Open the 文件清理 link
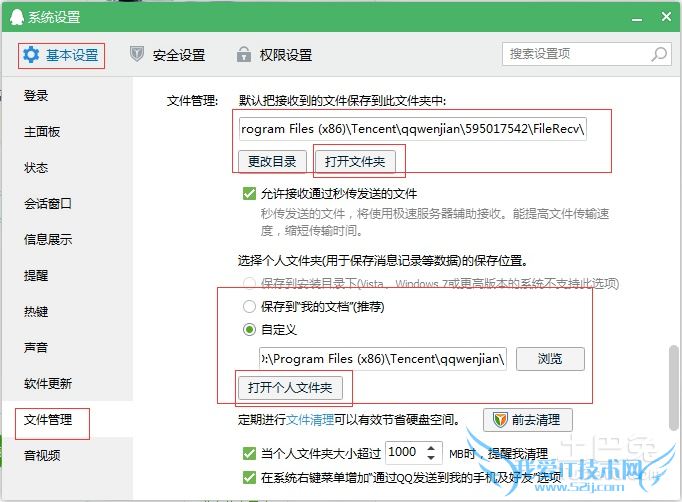This screenshot has width=682, height=502. point(310,420)
